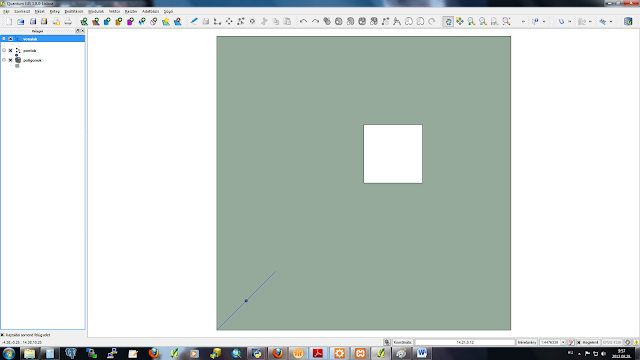Screen dimensions: 640x360
Task: Create a new project via toolbar icon
Action: (x=9, y=21)
